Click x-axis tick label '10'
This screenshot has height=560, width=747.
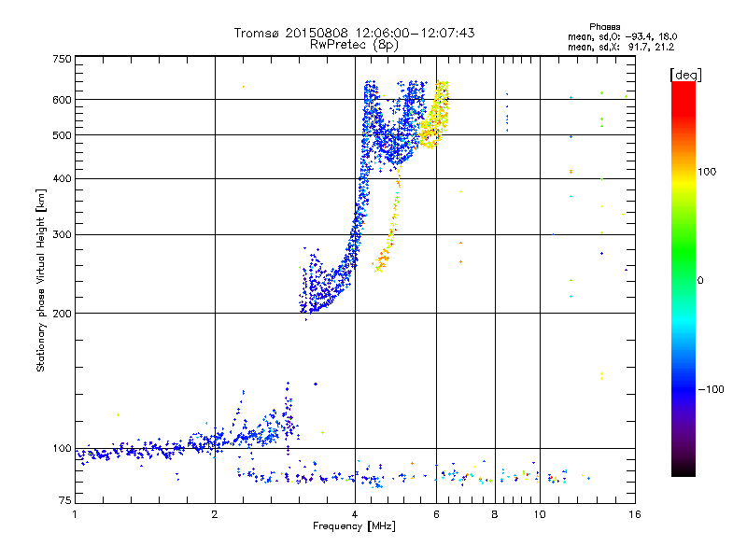click(540, 514)
